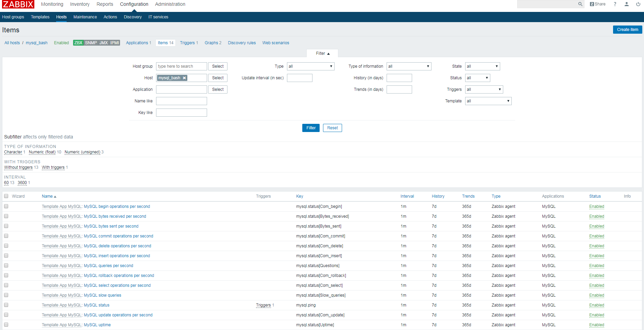This screenshot has width=644, height=330.
Task: Check MySQL insert operations per second row
Action: click(6, 255)
